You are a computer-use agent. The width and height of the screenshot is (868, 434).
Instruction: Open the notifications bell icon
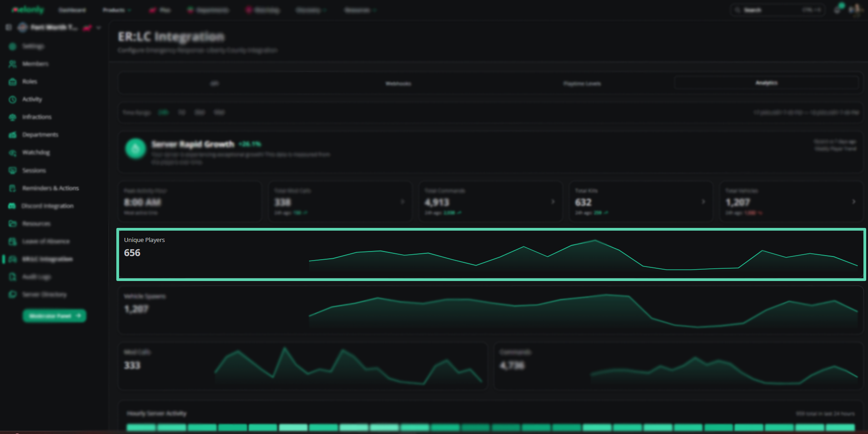click(837, 10)
